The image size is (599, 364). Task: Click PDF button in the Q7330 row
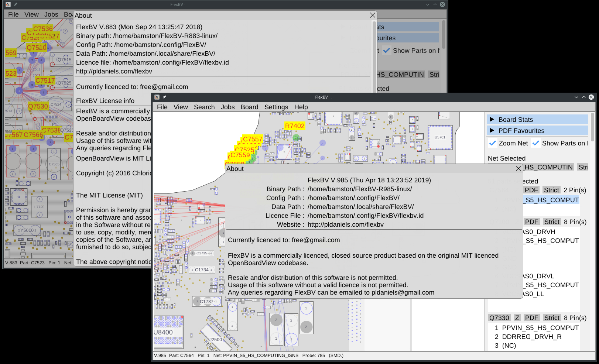pos(532,318)
